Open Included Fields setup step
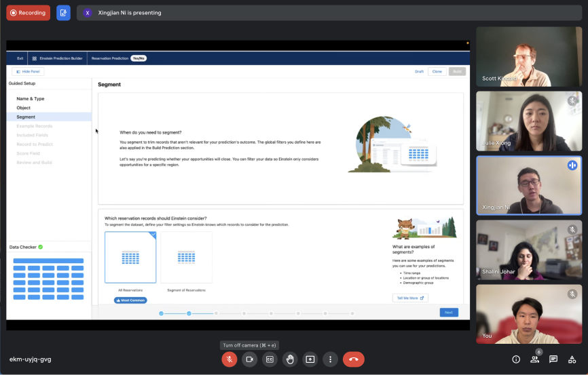Screen dimensions: 588x375 [32, 135]
